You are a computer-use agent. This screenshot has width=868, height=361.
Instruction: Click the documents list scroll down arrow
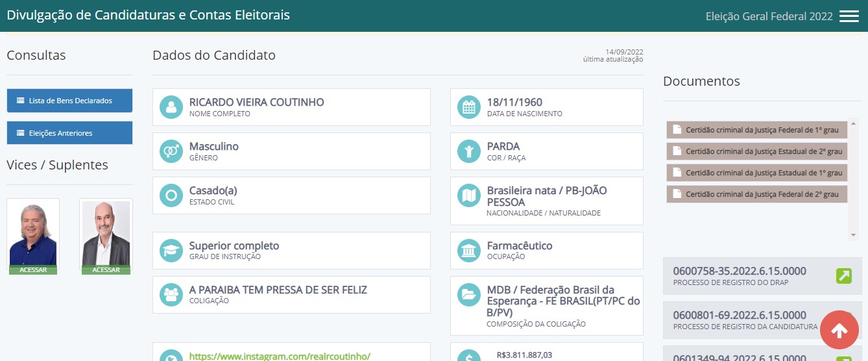click(x=854, y=235)
